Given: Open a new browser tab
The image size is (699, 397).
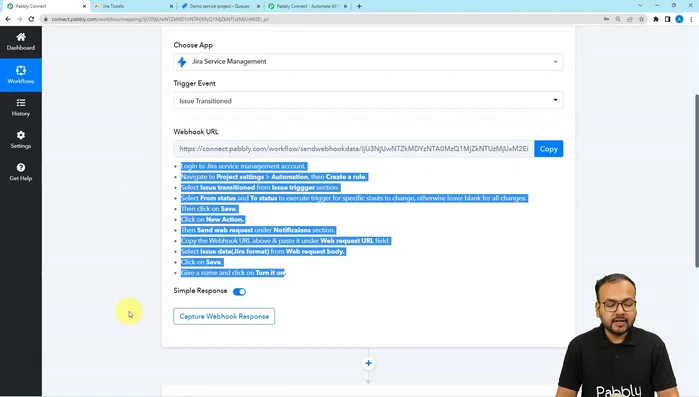Looking at the screenshot, I should click(x=359, y=6).
